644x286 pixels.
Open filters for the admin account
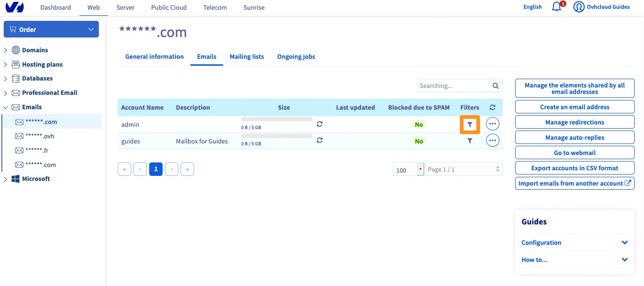click(x=470, y=124)
